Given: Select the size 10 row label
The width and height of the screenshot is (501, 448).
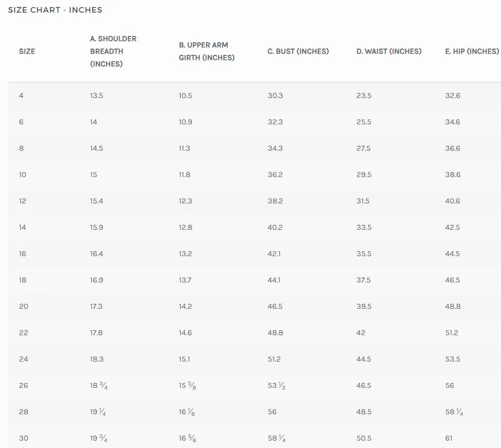Looking at the screenshot, I should click(23, 174).
